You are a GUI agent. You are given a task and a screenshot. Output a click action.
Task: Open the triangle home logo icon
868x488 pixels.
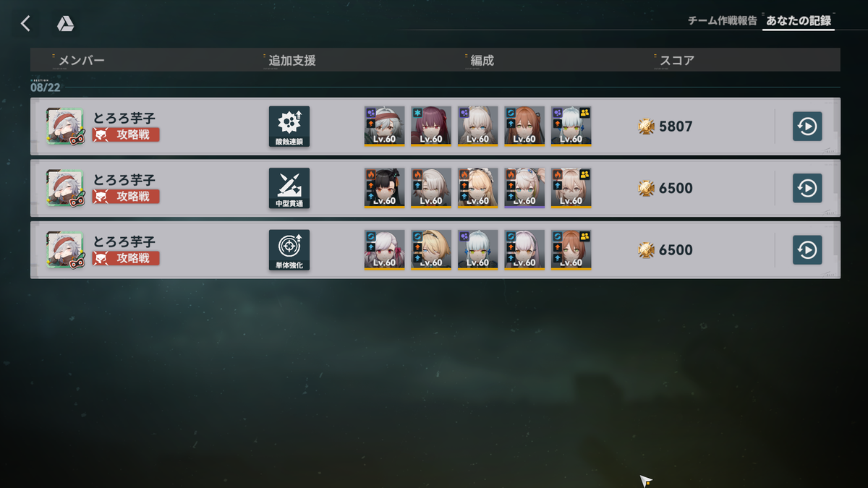tap(66, 24)
